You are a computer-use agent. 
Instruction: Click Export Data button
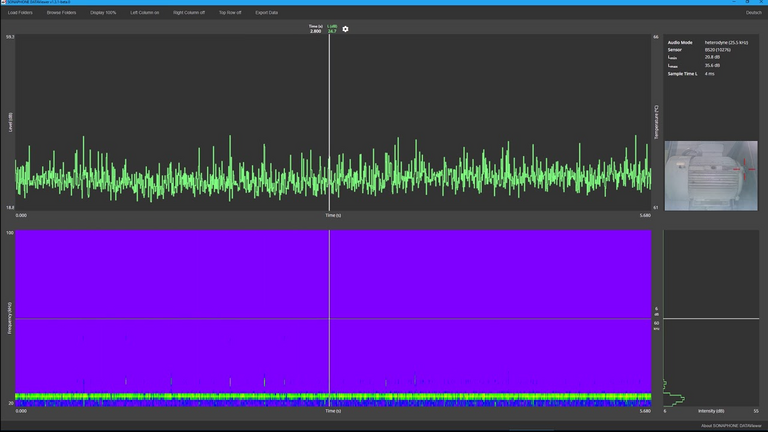(x=267, y=12)
